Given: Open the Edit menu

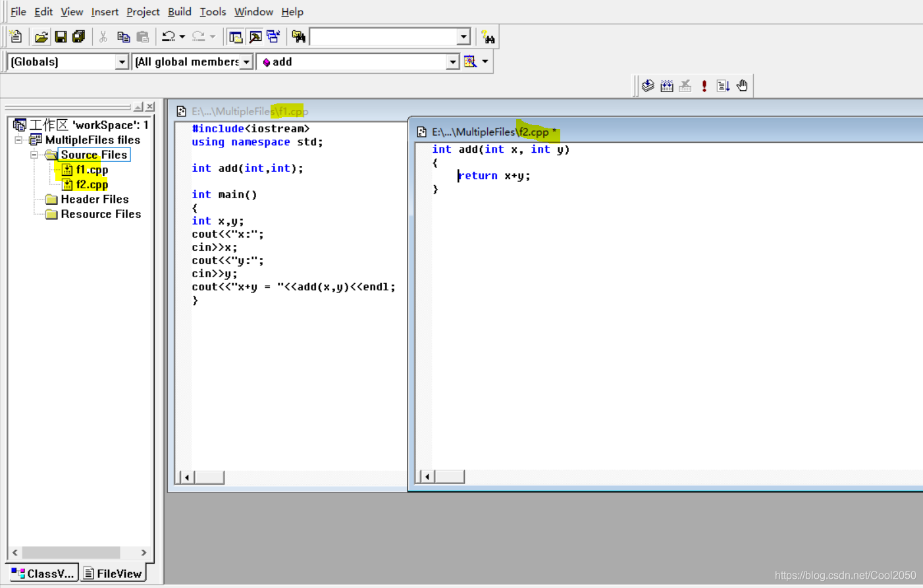Looking at the screenshot, I should click(x=43, y=12).
